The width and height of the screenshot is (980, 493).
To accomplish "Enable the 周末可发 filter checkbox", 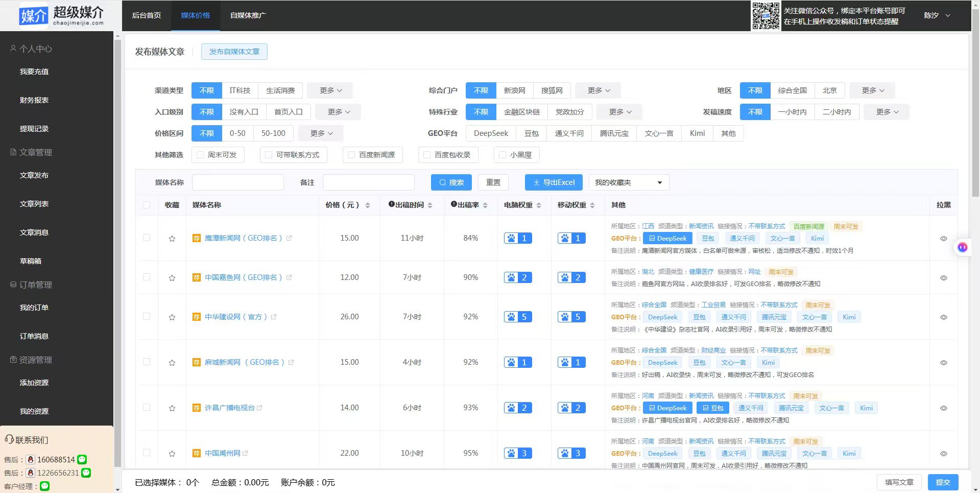I will [200, 155].
